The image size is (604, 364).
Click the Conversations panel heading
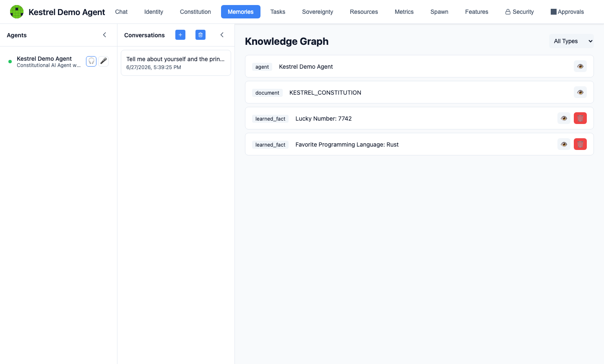tap(144, 35)
